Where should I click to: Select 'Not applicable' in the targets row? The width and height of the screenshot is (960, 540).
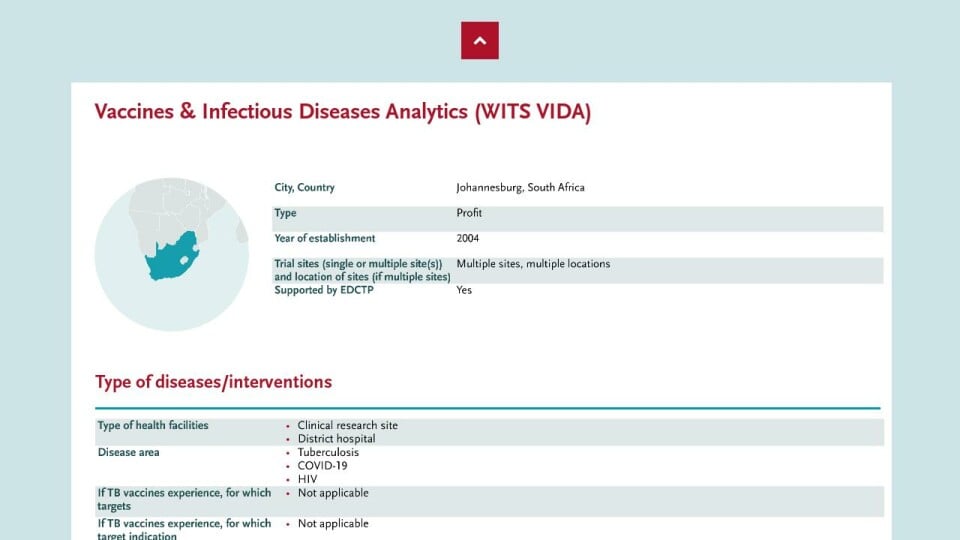[333, 493]
